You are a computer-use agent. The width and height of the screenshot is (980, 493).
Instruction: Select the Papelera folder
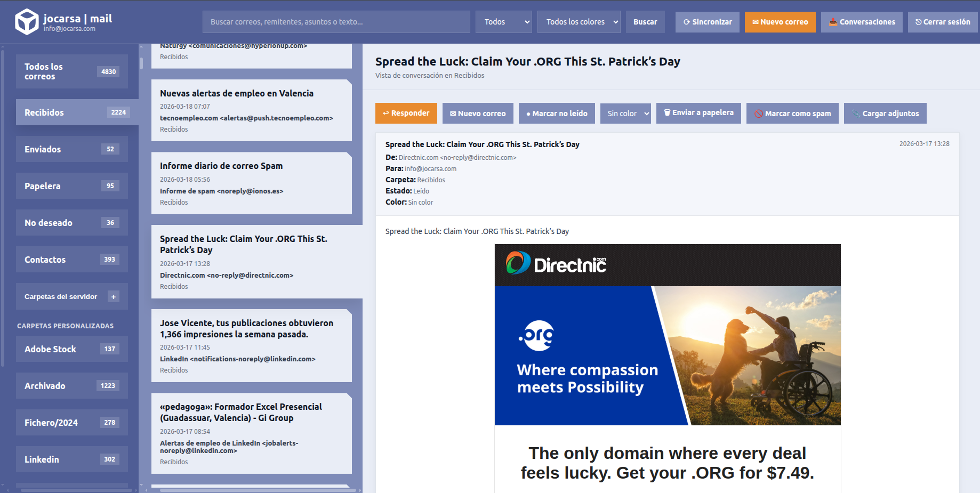click(x=71, y=186)
